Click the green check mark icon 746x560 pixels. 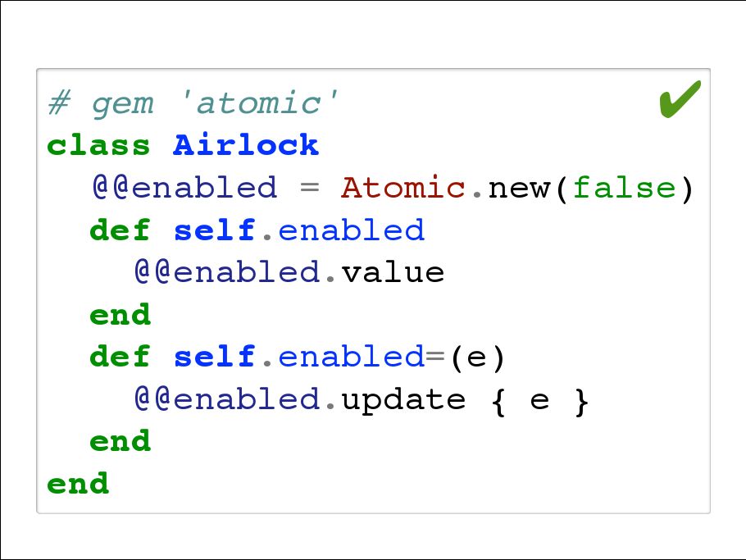pos(680,100)
